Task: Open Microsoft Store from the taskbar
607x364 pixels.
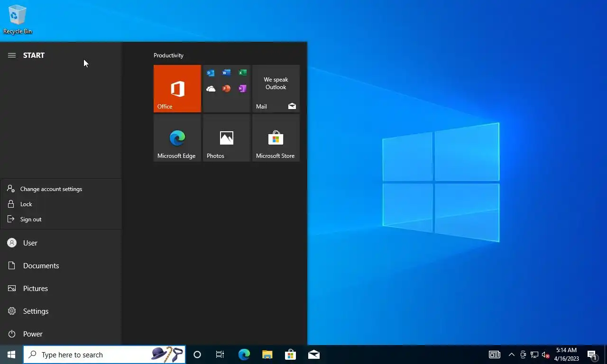Action: pyautogui.click(x=290, y=355)
